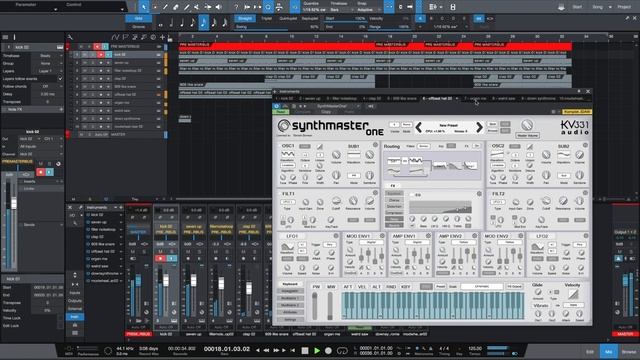Enable the EQ effect checkbox in FX panel
The image size is (640, 360).
pyautogui.click(x=411, y=195)
